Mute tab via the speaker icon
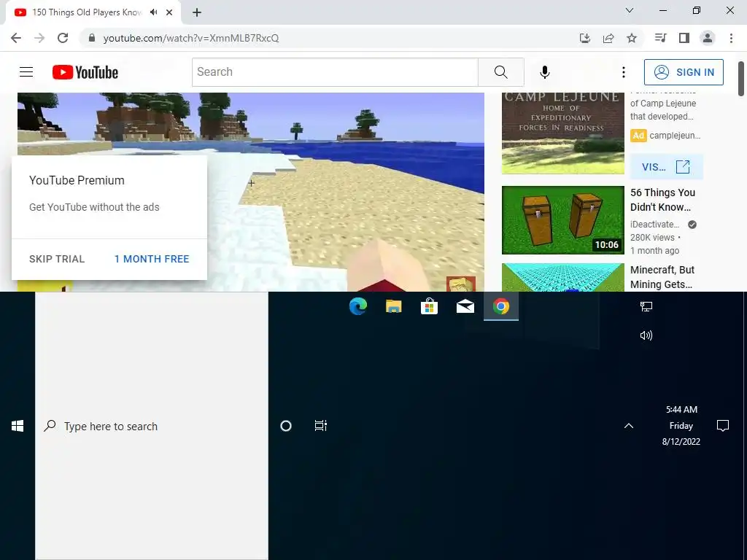747x560 pixels. click(153, 12)
